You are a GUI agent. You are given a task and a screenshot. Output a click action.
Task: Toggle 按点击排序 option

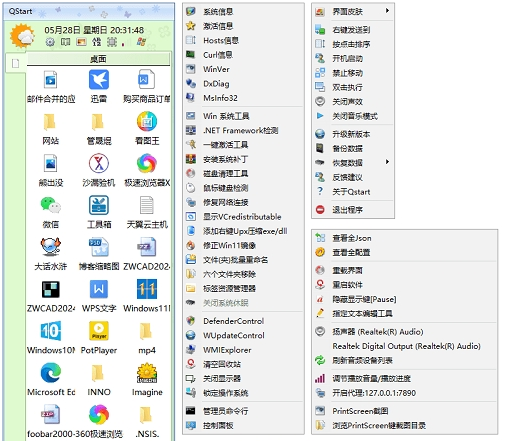[x=353, y=44]
